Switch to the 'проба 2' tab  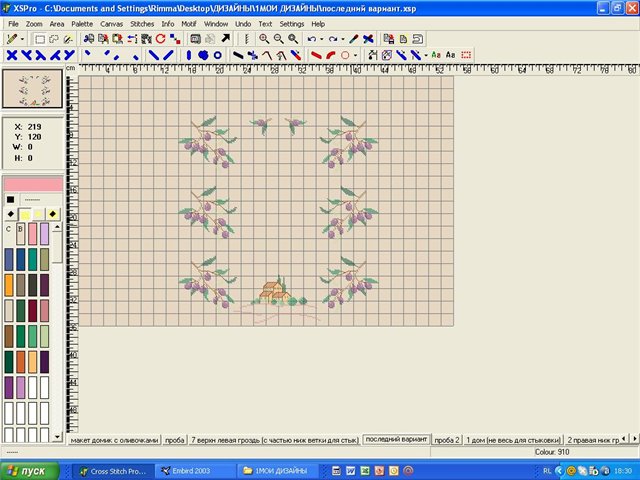tap(447, 439)
